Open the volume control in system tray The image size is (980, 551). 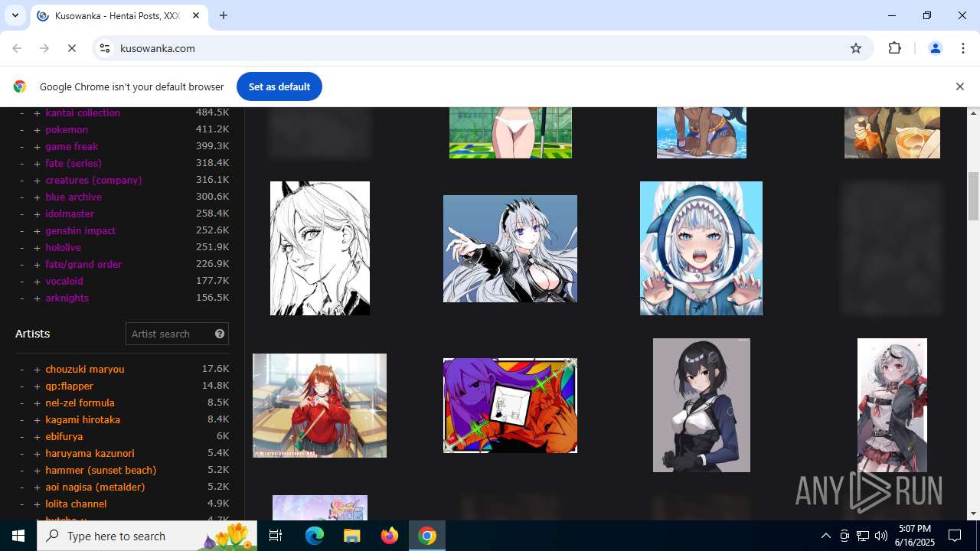pyautogui.click(x=880, y=536)
